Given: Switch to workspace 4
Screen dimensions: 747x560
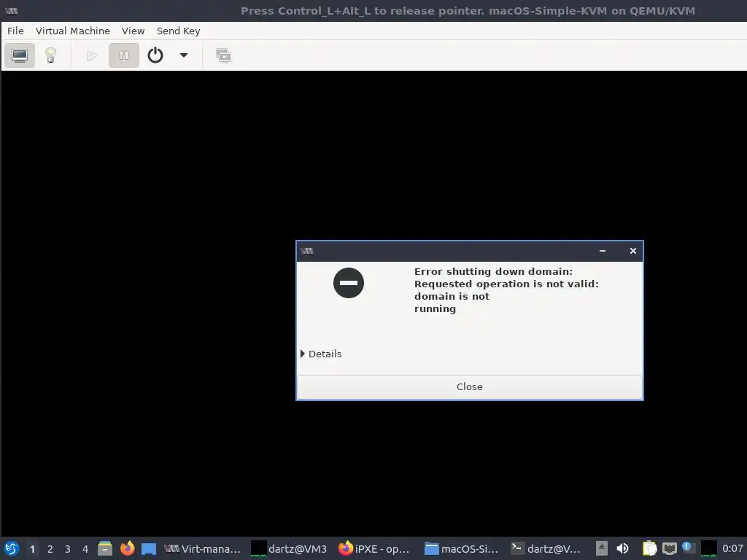Looking at the screenshot, I should click(85, 549).
